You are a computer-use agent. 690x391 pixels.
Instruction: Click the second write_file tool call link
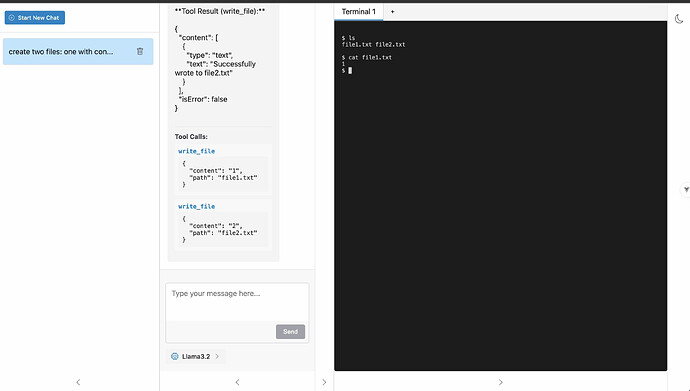point(197,206)
